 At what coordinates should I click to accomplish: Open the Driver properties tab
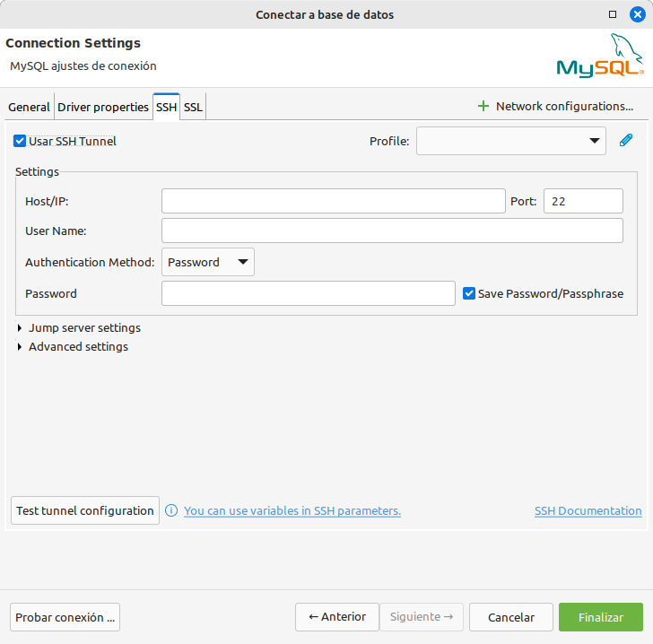(x=103, y=107)
